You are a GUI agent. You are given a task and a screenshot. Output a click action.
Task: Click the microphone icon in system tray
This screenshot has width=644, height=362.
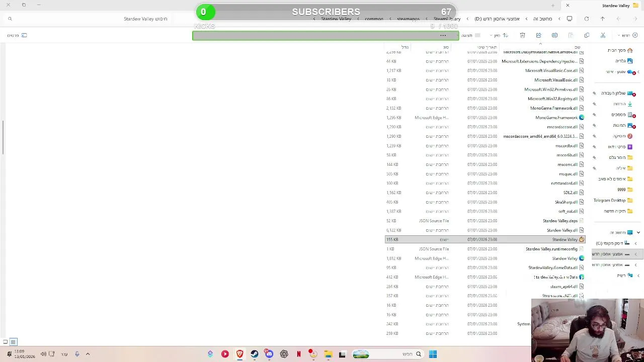[77, 354]
